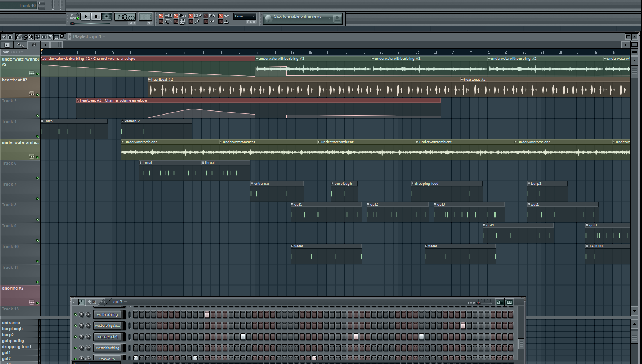
Task: Click the wetburbling channel button
Action: point(107,315)
